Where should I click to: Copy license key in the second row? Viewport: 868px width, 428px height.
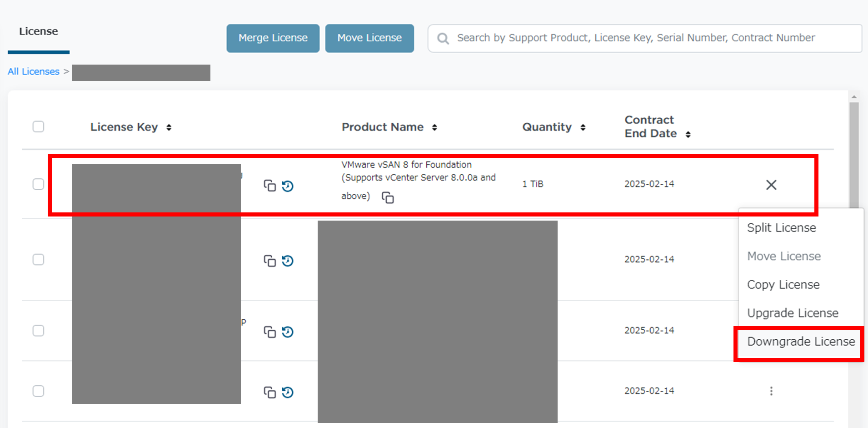[270, 261]
